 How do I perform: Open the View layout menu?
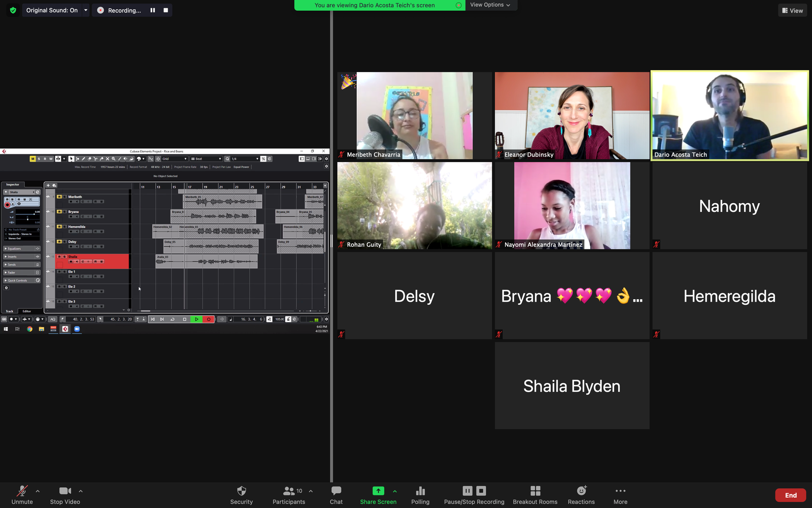(792, 10)
